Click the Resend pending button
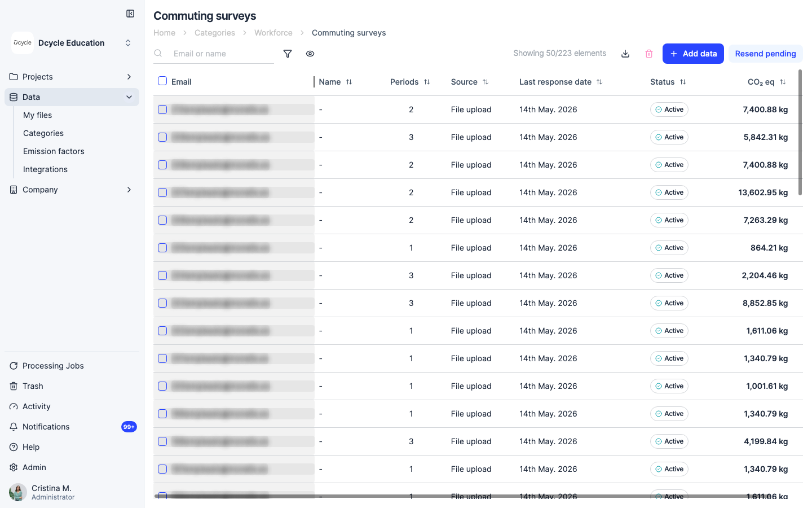Screen dimensions: 812x508 tap(765, 54)
